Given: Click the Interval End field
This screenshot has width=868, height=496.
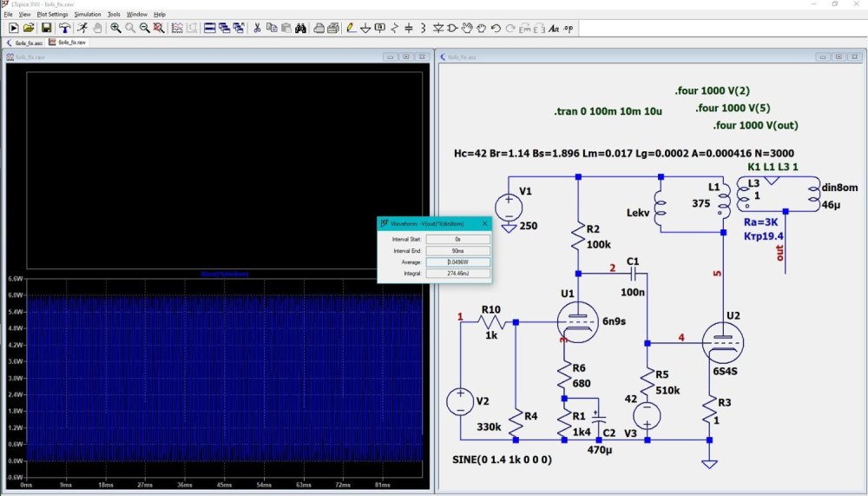Looking at the screenshot, I should (x=457, y=250).
